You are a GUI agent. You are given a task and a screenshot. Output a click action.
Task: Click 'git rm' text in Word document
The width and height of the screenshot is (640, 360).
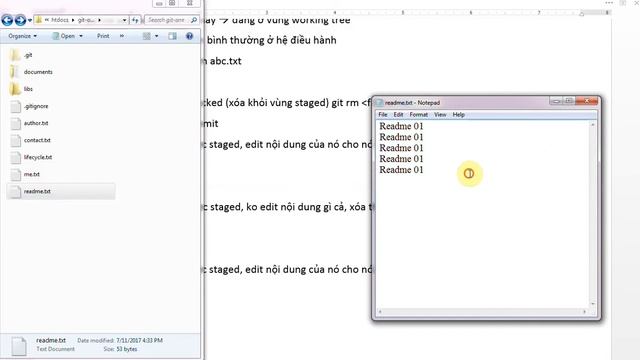pos(345,103)
